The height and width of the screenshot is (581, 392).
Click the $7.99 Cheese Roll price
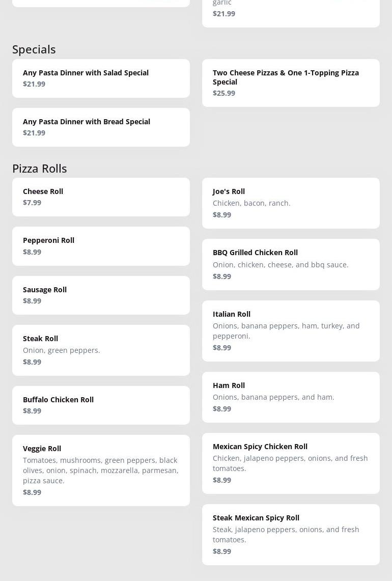point(32,203)
